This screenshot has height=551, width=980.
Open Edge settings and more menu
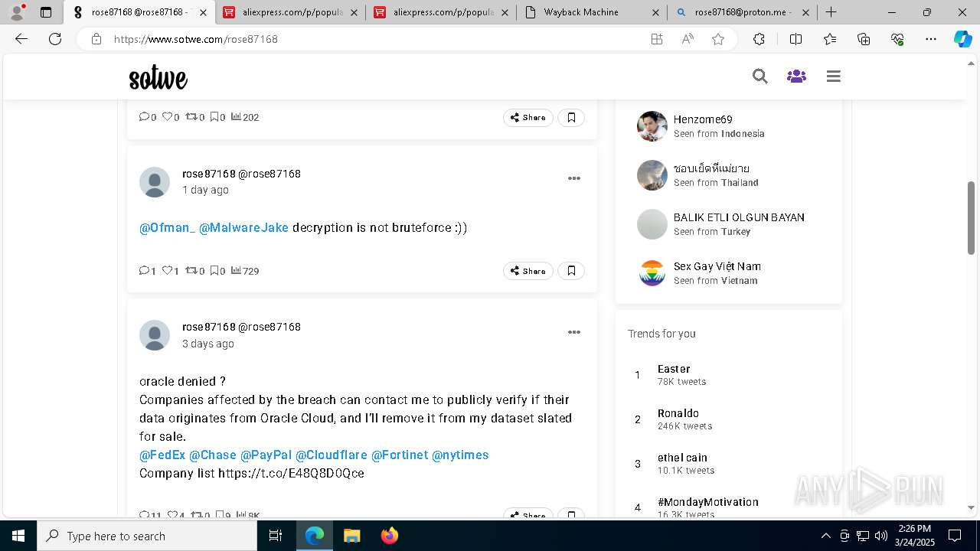coord(930,39)
